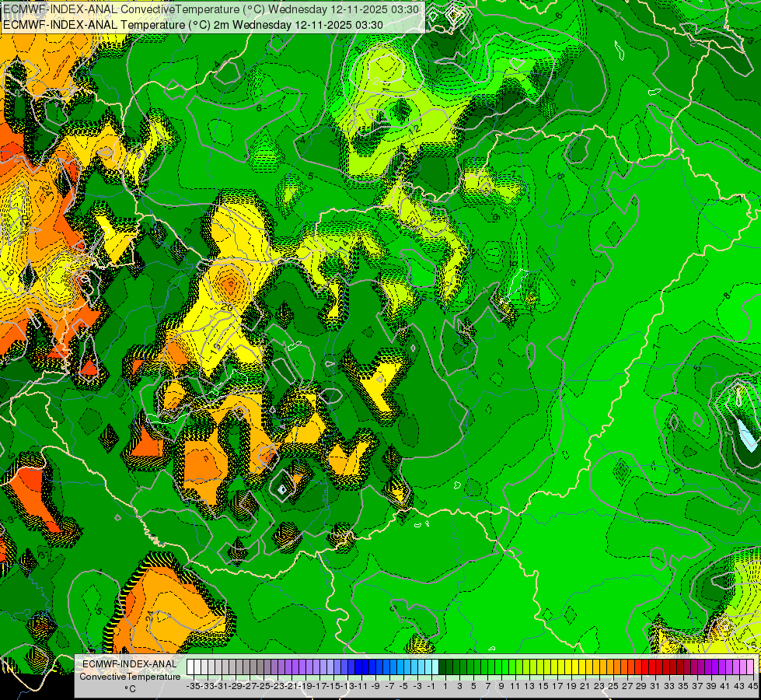Screen dimensions: 761x700
Task: Pick the red legend swatch above 31
Action: [652, 667]
